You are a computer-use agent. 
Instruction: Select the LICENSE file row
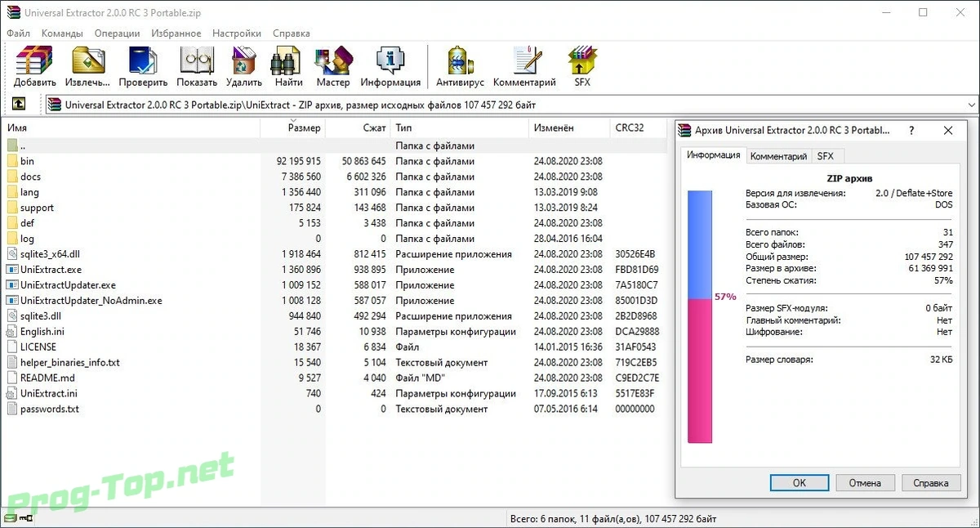336,347
